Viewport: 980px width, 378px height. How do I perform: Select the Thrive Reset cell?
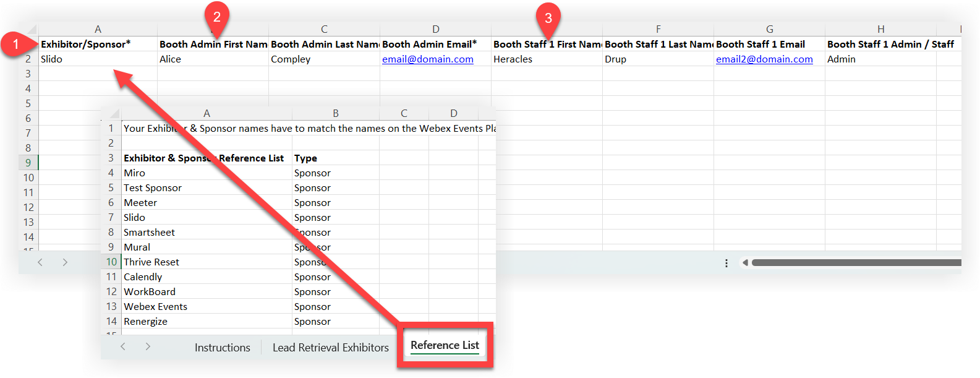[207, 262]
